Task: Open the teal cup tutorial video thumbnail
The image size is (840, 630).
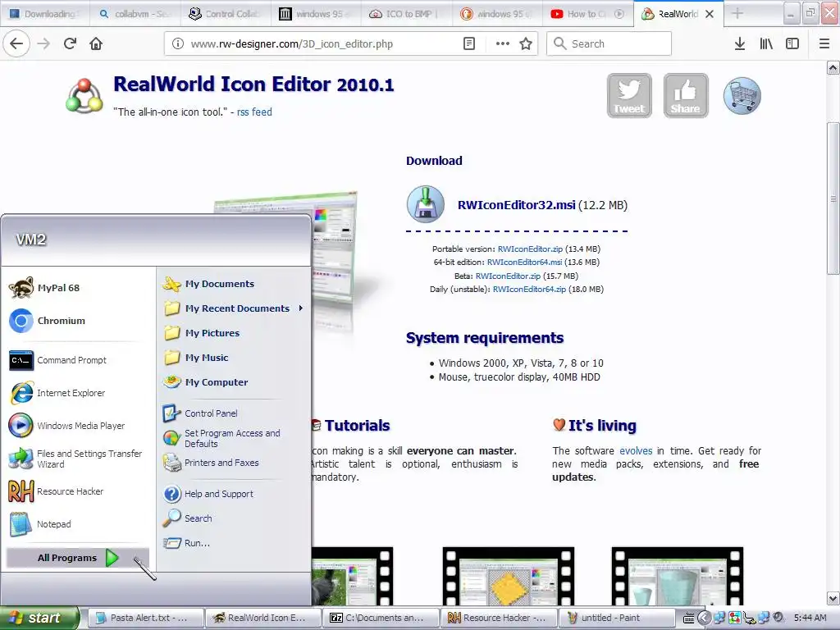Action: (678, 577)
